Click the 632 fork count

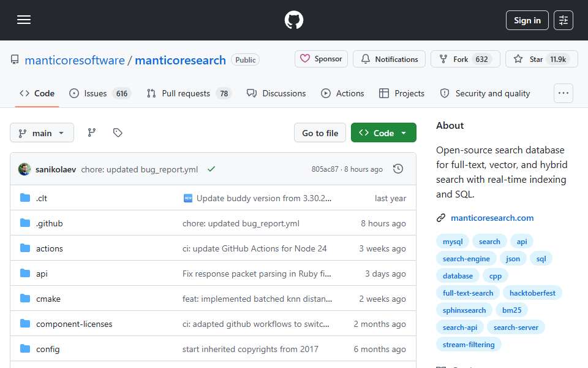[x=481, y=59]
